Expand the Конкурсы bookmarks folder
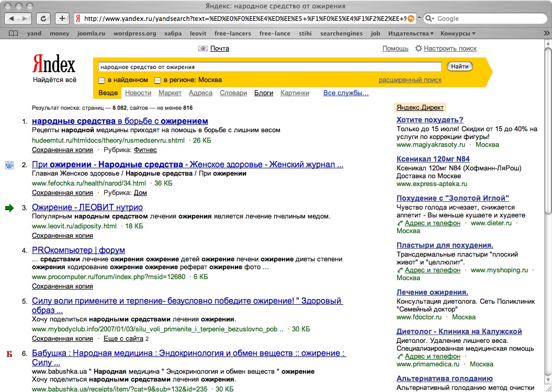 point(458,33)
